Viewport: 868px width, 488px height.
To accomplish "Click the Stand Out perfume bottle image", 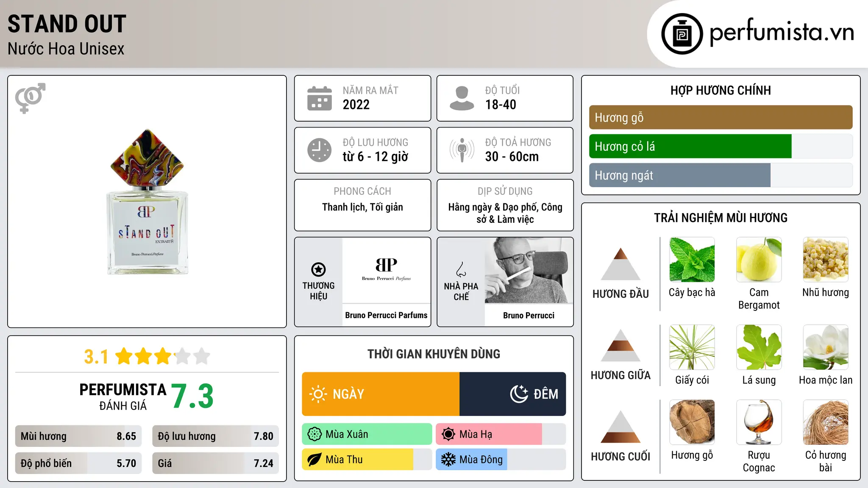I will click(147, 202).
